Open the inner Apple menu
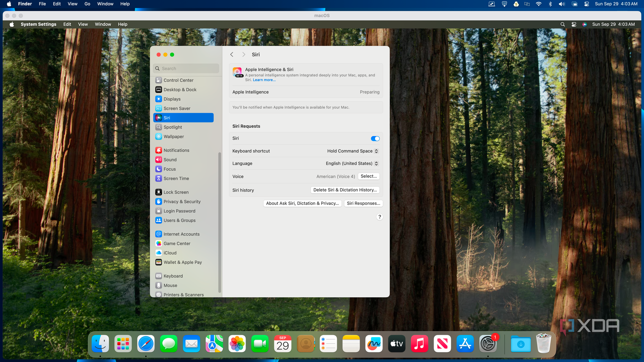 tap(12, 24)
